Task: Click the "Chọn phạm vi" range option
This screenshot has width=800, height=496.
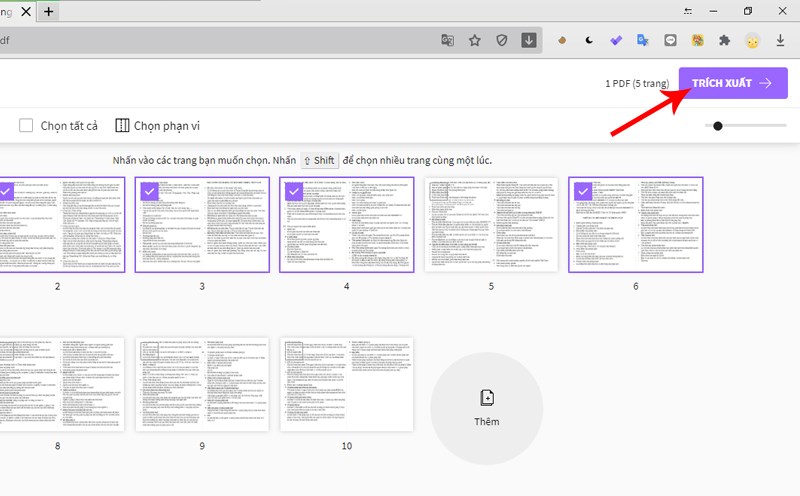Action: [157, 126]
